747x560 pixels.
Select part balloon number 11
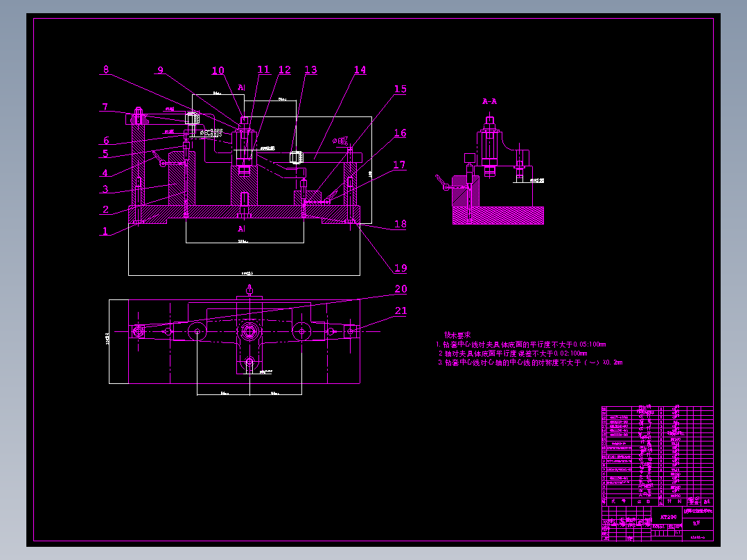pos(263,69)
